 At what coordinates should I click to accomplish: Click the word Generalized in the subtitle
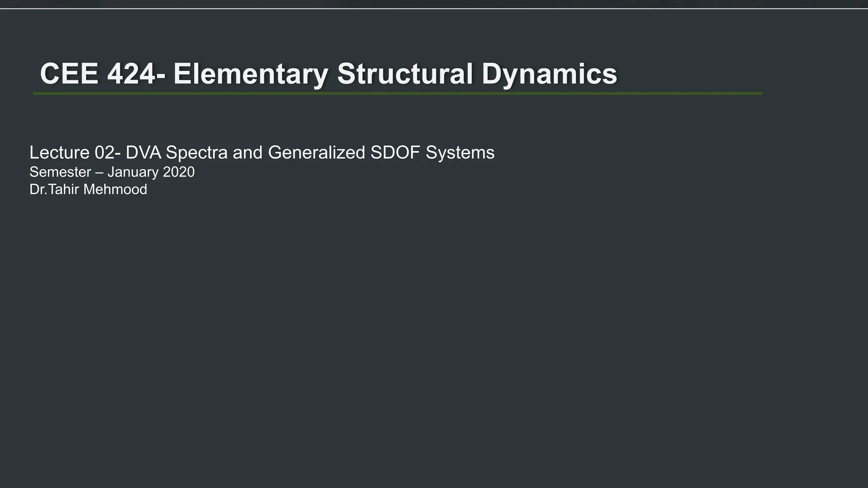(x=316, y=152)
